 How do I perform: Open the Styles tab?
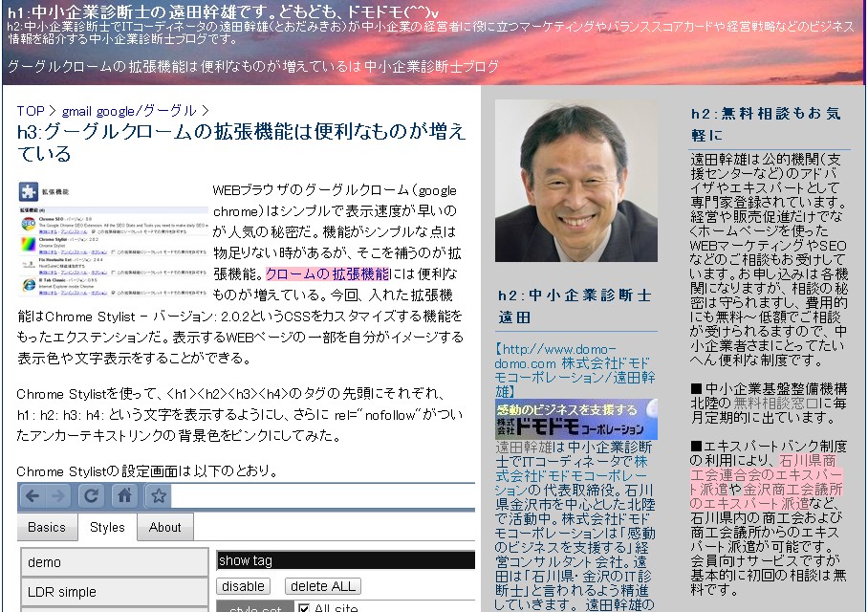[x=107, y=527]
